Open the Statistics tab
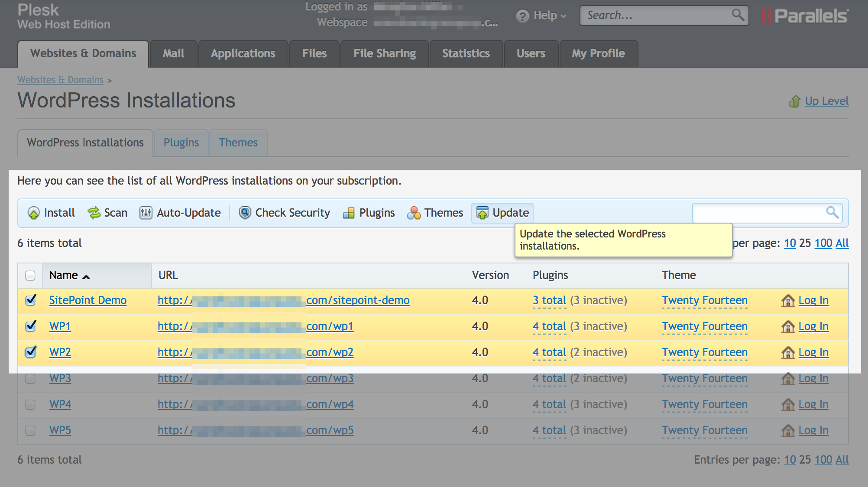The image size is (868, 487). pyautogui.click(x=466, y=54)
